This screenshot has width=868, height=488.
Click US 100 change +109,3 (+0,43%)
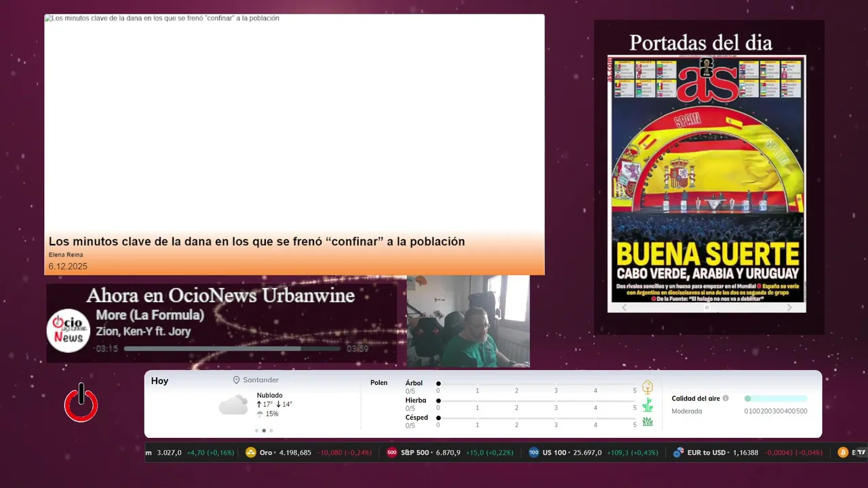point(632,452)
